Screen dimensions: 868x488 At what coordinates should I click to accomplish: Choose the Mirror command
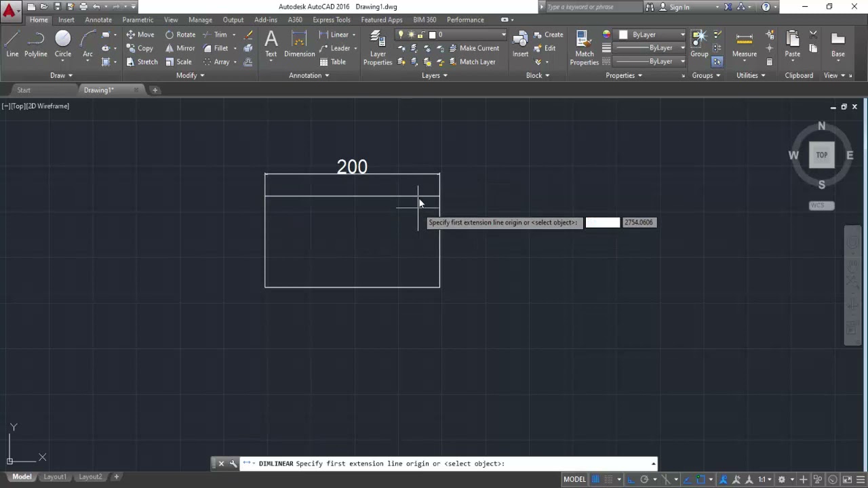tap(180, 48)
